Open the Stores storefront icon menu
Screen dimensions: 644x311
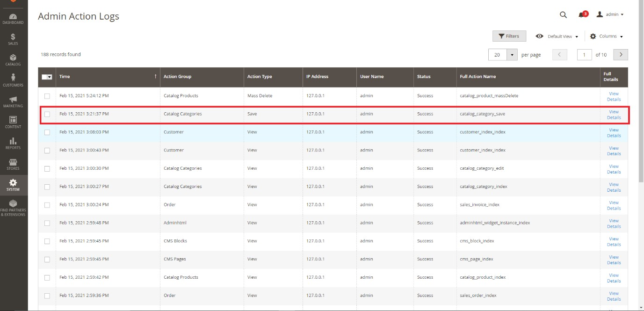(13, 164)
